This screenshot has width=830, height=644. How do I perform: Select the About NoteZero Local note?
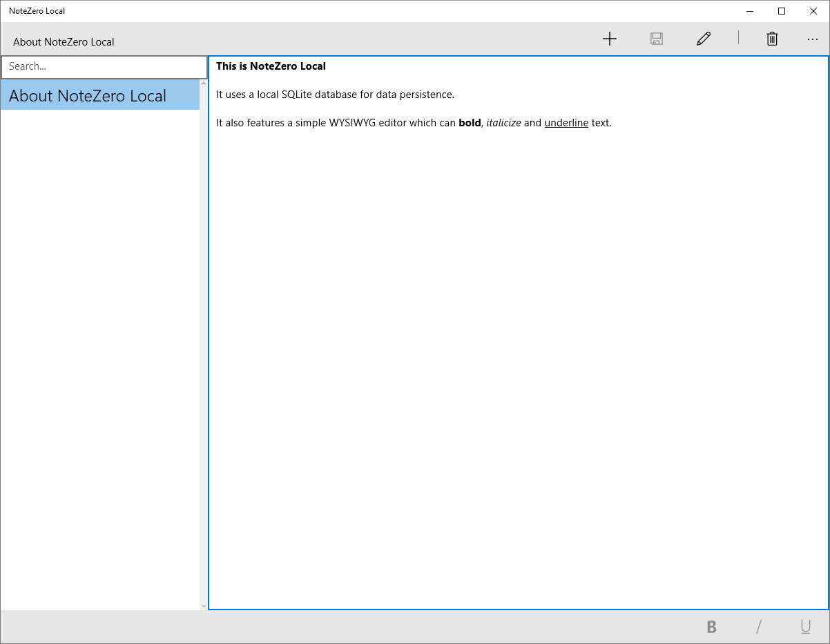[x=100, y=95]
